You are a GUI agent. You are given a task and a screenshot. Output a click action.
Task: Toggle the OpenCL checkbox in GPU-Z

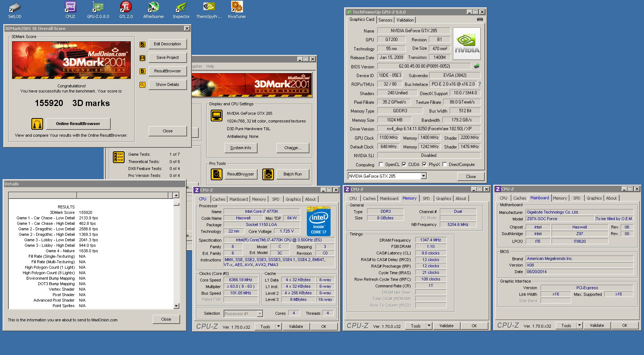coord(381,165)
